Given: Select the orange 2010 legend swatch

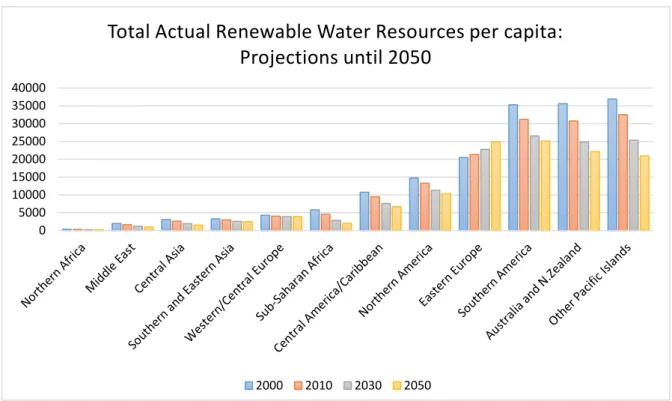Looking at the screenshot, I should (x=298, y=386).
